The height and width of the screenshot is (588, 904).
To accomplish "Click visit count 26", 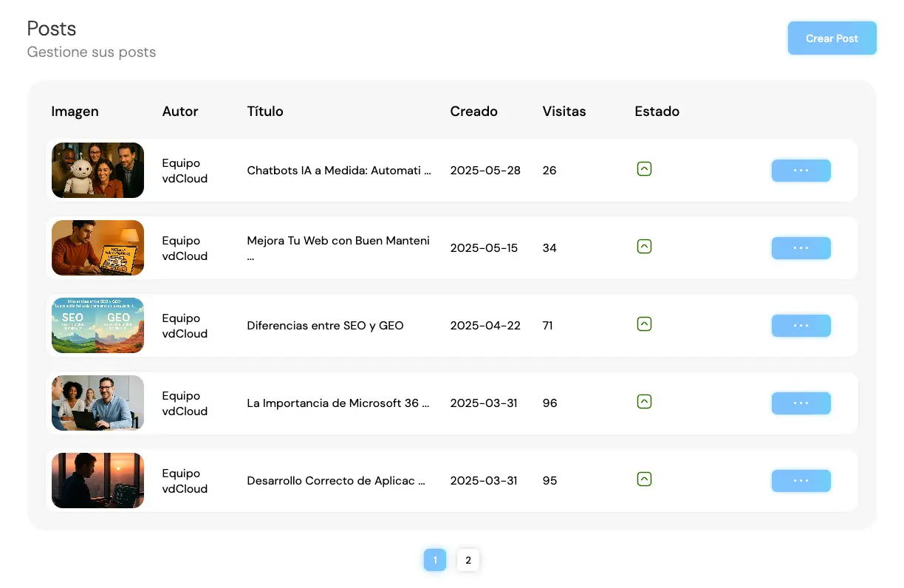I will point(549,171).
